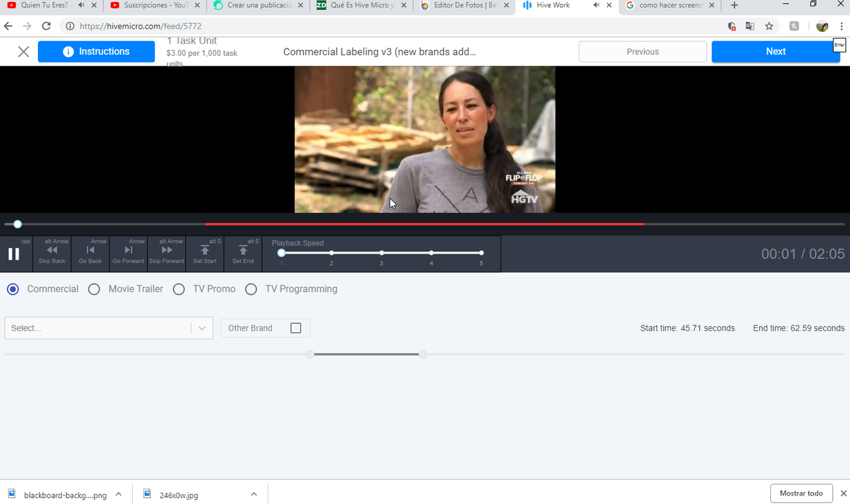Select the Commercial radio option

coord(13,289)
